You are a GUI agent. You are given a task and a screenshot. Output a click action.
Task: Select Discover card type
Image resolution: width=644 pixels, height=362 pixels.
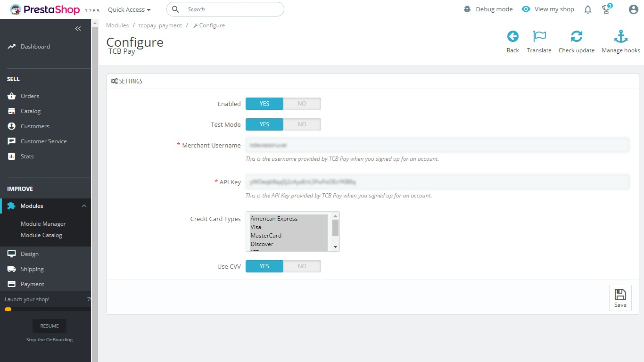click(x=289, y=244)
